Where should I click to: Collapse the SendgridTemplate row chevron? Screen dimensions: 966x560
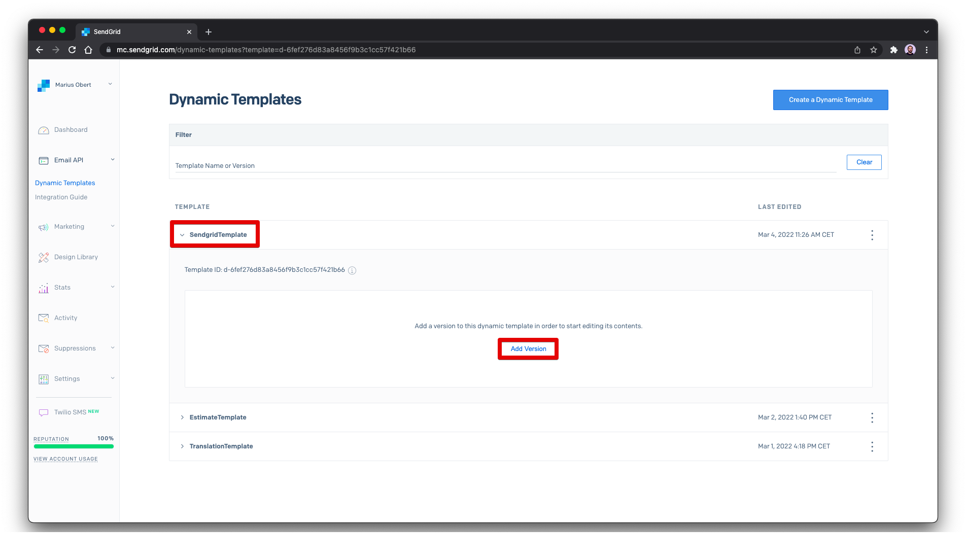coord(182,235)
